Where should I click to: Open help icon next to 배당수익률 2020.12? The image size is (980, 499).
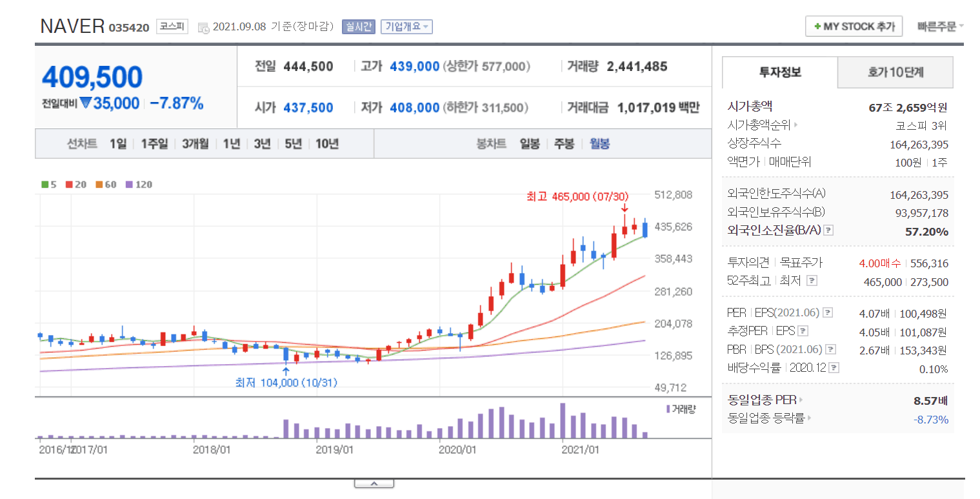point(834,368)
